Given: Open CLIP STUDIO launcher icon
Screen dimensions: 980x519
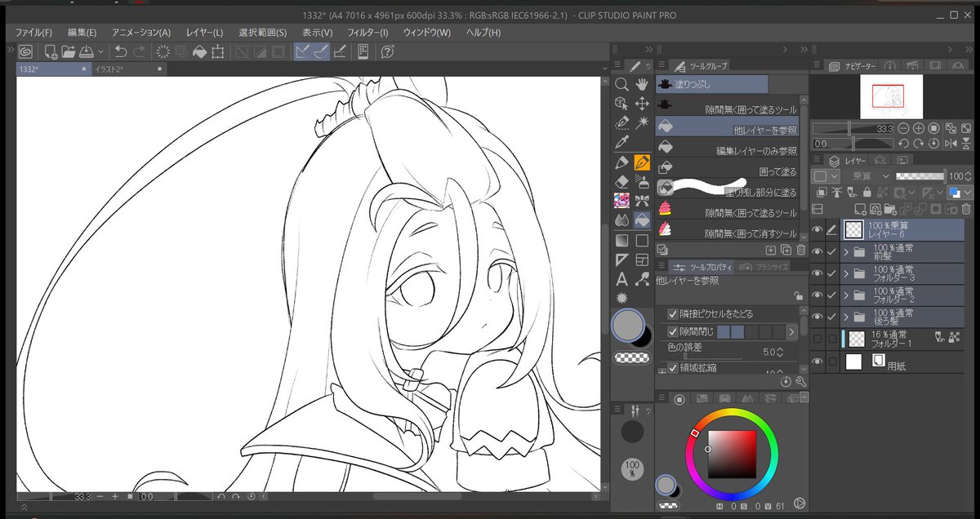Looking at the screenshot, I should [x=25, y=51].
